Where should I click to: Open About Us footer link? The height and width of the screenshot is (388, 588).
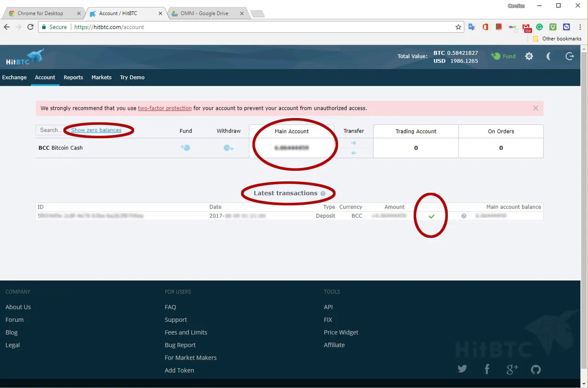(x=18, y=307)
